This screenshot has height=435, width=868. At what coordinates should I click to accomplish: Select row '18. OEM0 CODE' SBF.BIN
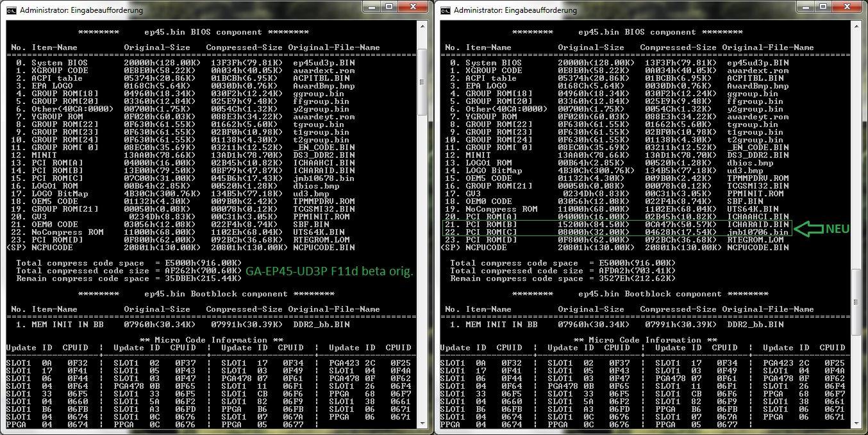pos(605,201)
